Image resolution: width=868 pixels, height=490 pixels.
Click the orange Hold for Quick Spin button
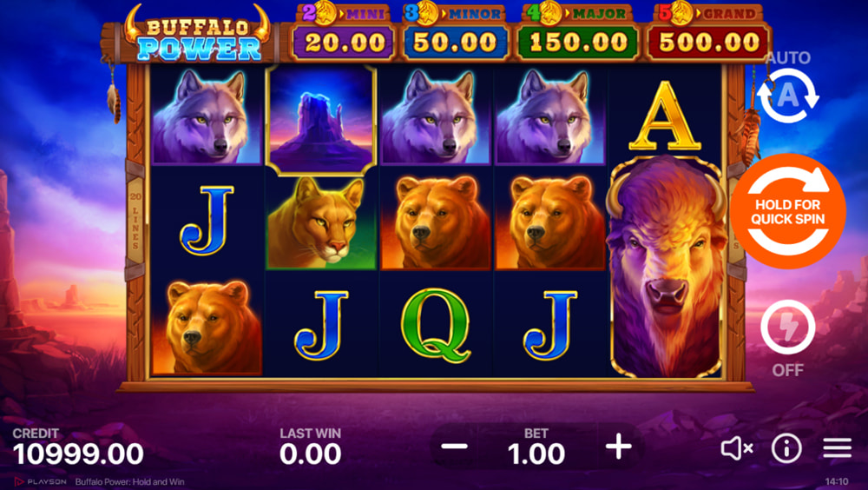point(787,212)
